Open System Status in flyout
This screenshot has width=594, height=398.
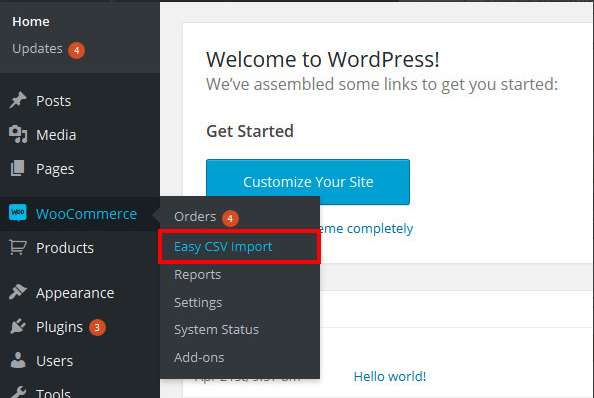click(216, 329)
